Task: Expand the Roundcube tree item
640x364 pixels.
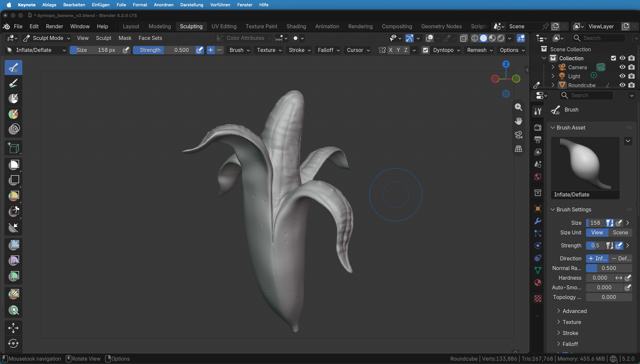Action: [x=553, y=85]
